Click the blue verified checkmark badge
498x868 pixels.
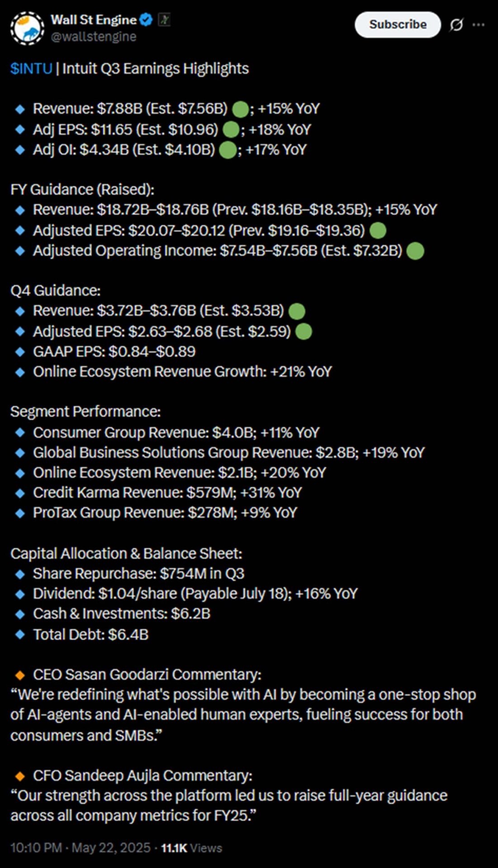pyautogui.click(x=146, y=20)
